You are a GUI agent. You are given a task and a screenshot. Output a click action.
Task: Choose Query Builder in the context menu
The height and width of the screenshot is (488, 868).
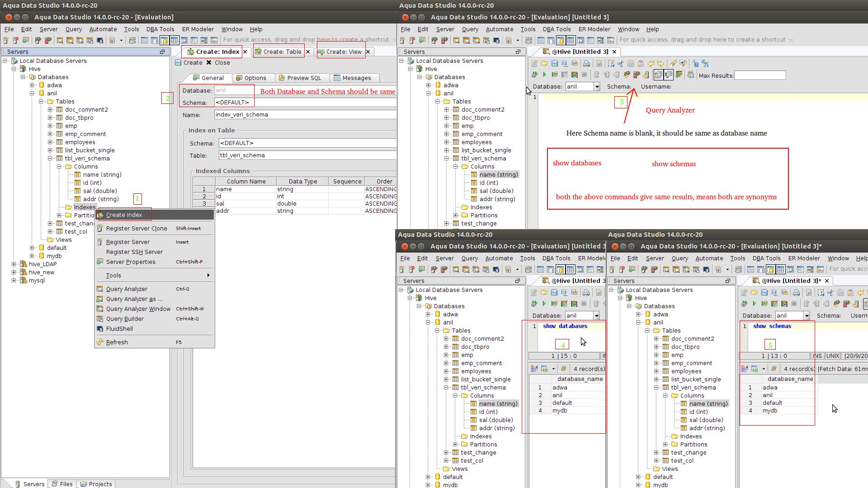pyautogui.click(x=125, y=319)
